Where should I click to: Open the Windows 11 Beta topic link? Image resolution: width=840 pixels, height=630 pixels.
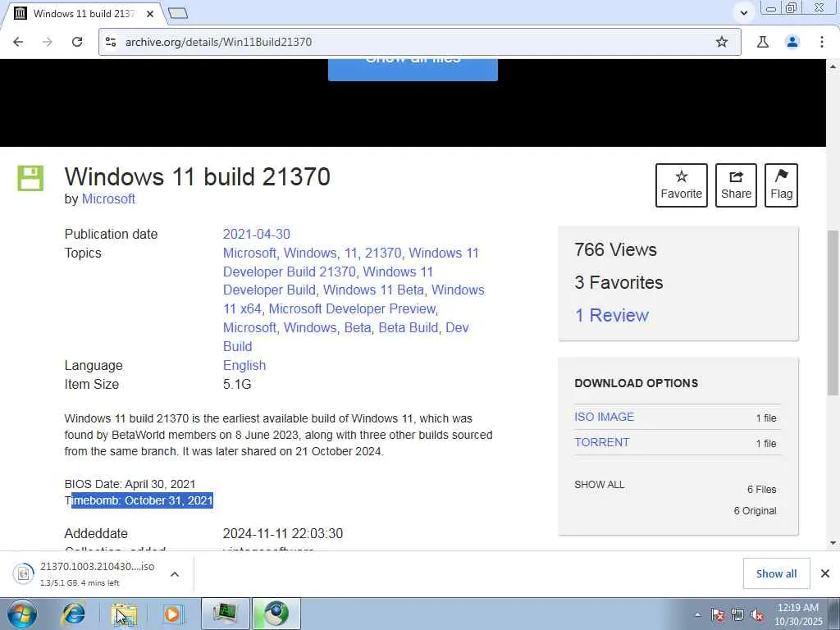(x=373, y=290)
